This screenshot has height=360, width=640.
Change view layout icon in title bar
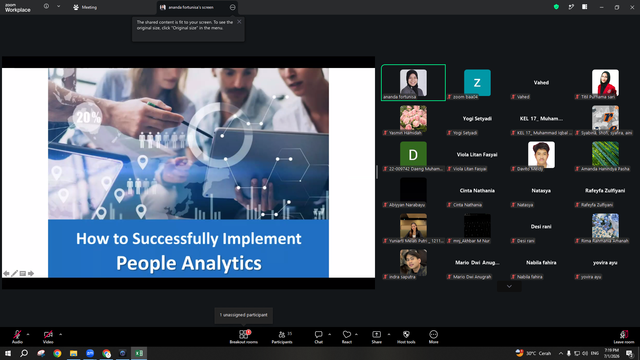(585, 7)
